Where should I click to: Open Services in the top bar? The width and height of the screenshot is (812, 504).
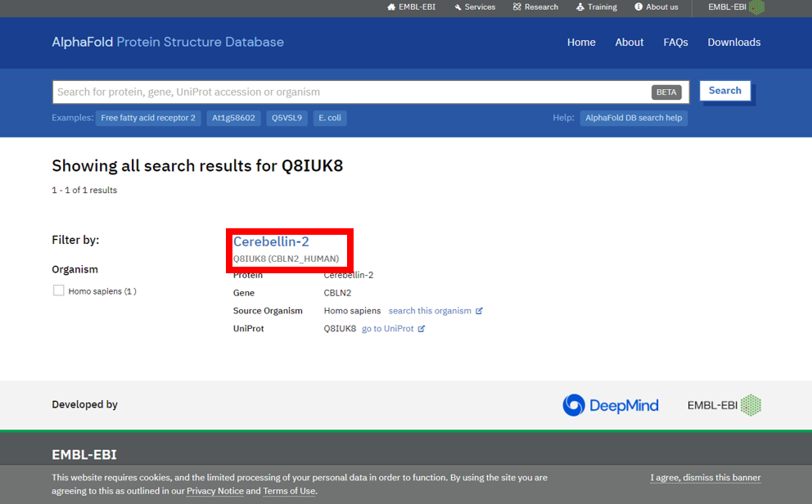(x=475, y=7)
